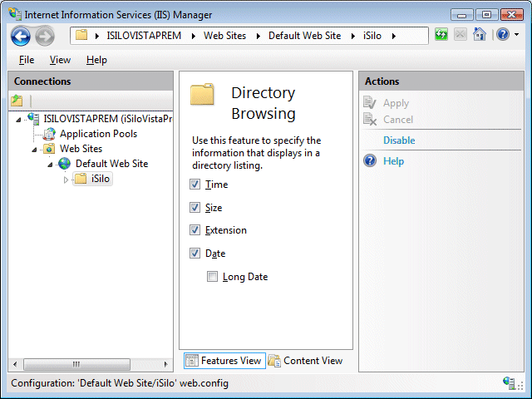
Task: Click the Forward navigation arrow button
Action: tap(44, 36)
